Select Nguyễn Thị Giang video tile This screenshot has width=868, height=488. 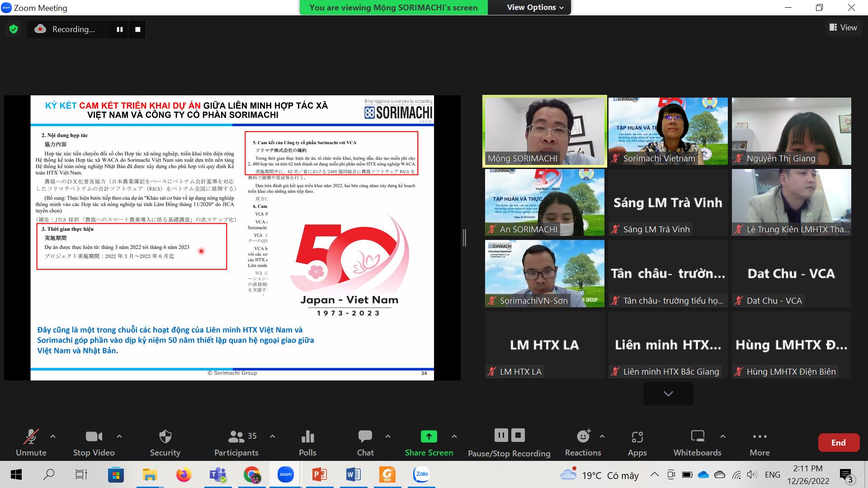point(792,131)
